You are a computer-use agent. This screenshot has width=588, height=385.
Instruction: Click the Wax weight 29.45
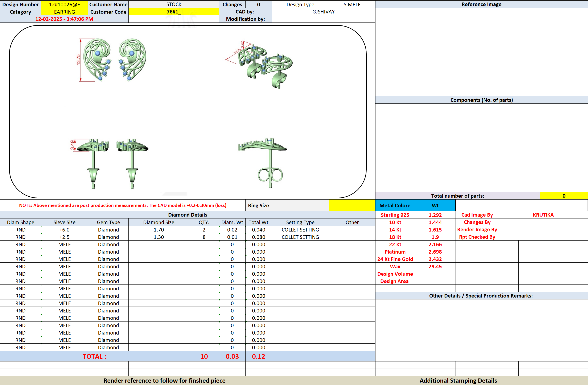435,266
